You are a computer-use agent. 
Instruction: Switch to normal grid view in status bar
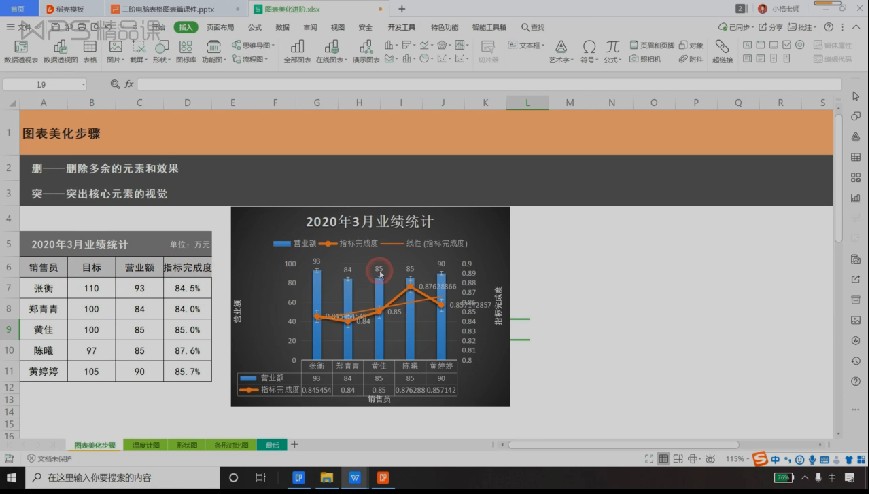pyautogui.click(x=663, y=459)
